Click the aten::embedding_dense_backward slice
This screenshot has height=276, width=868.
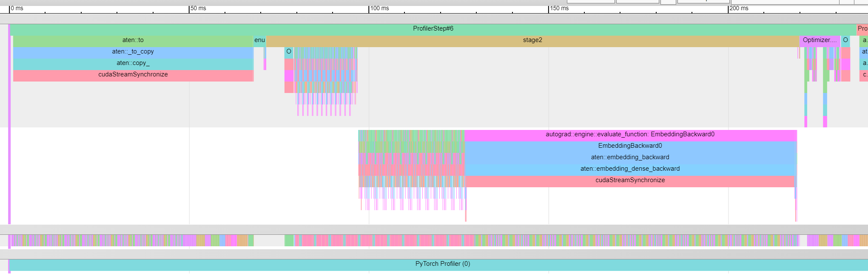[630, 169]
